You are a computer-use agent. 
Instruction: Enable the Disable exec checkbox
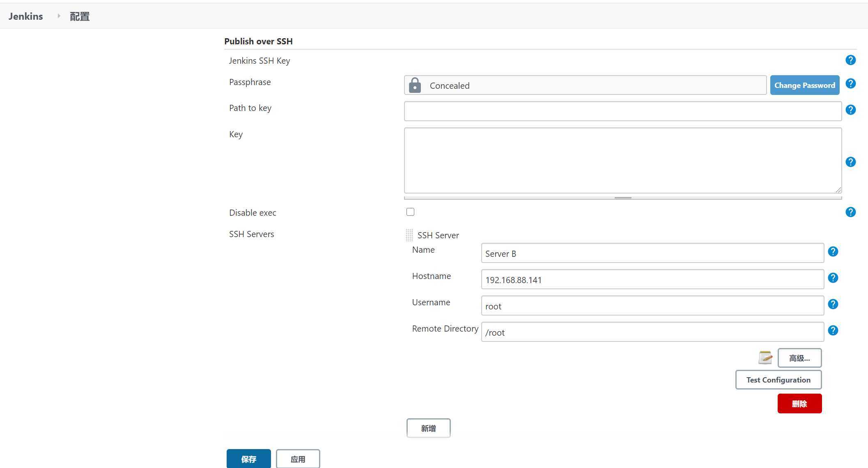pos(410,212)
